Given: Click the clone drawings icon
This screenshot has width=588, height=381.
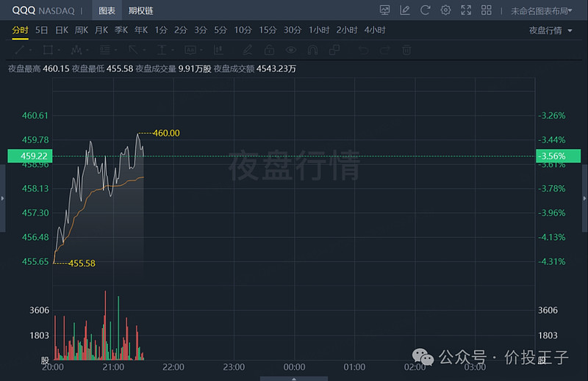Looking at the screenshot, I should point(334,49).
